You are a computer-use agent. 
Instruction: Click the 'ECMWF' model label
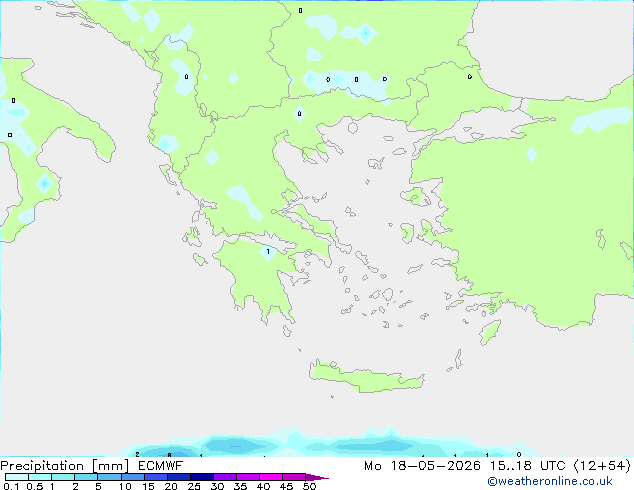tap(161, 466)
